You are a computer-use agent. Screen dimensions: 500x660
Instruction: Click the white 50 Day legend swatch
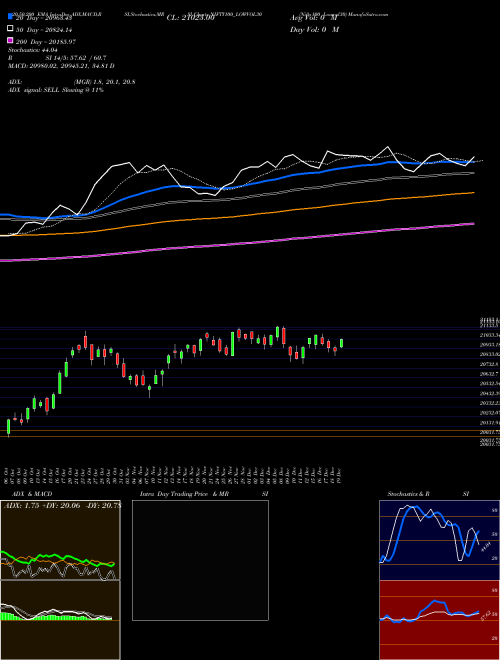(10, 28)
